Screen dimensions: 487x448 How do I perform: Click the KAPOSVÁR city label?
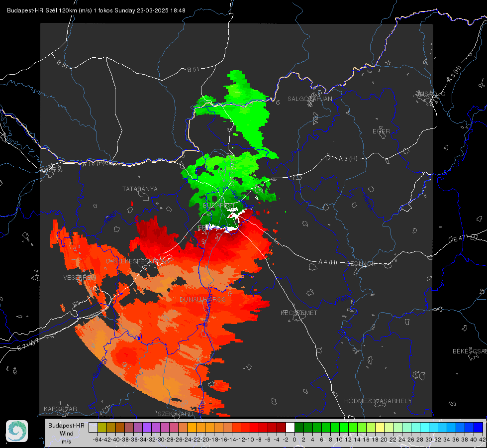tap(60, 409)
